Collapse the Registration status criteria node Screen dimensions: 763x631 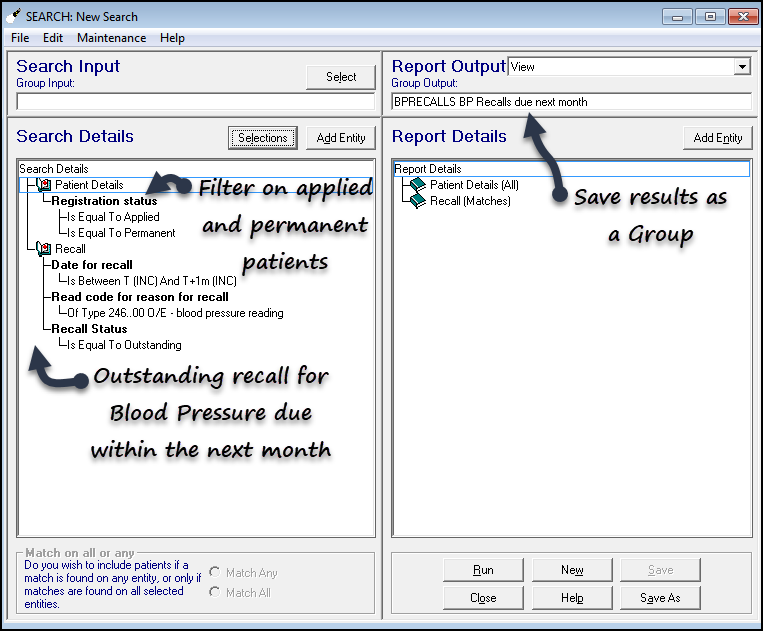(104, 201)
